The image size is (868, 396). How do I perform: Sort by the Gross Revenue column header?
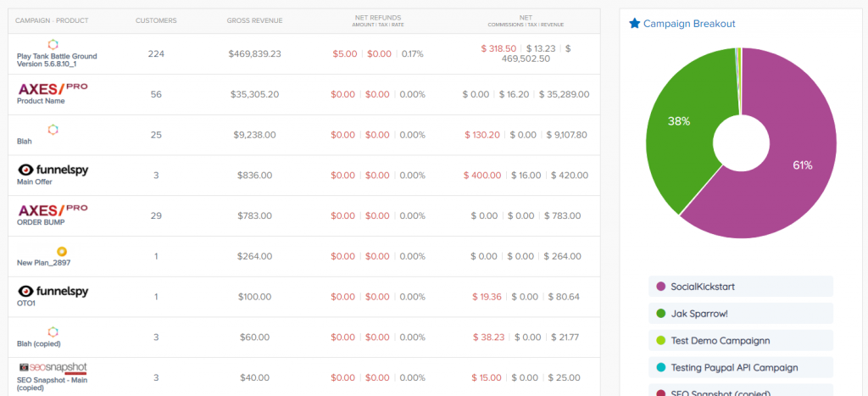[x=254, y=20]
